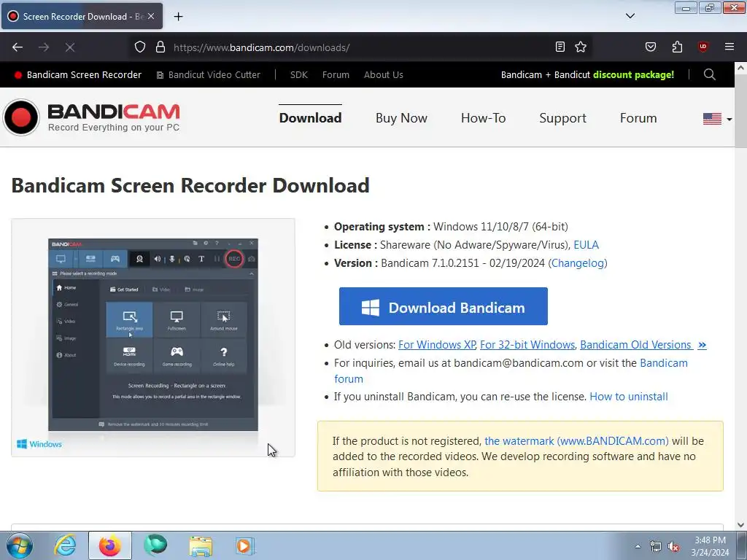Toggle reader view icon in address bar
747x560 pixels.
coord(560,47)
